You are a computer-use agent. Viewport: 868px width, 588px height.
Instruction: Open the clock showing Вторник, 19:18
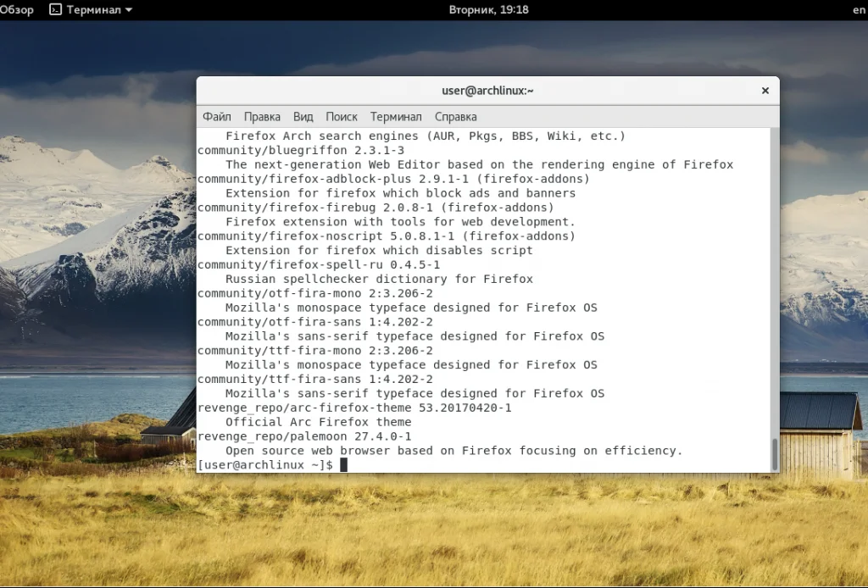tap(488, 10)
